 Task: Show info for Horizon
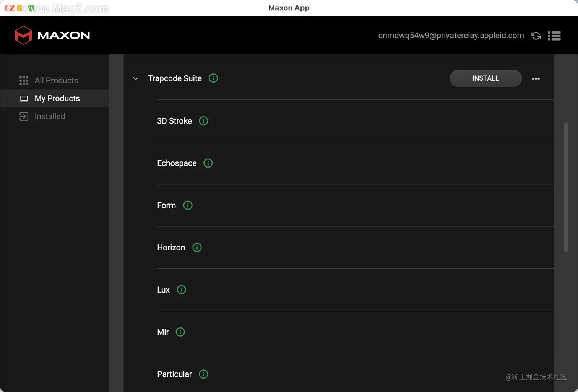[197, 247]
